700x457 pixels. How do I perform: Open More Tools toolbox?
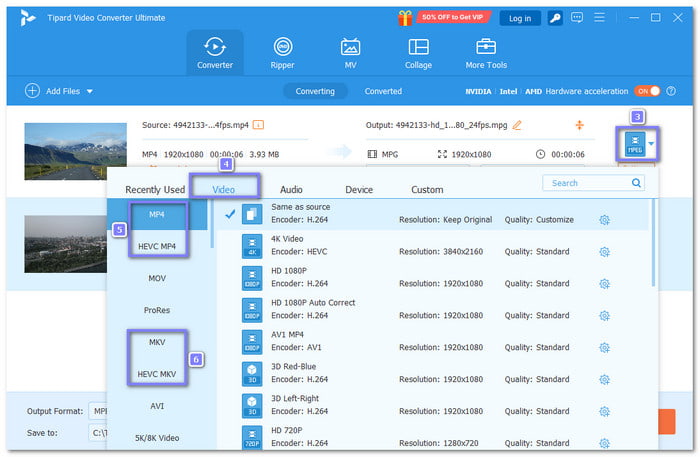point(486,53)
